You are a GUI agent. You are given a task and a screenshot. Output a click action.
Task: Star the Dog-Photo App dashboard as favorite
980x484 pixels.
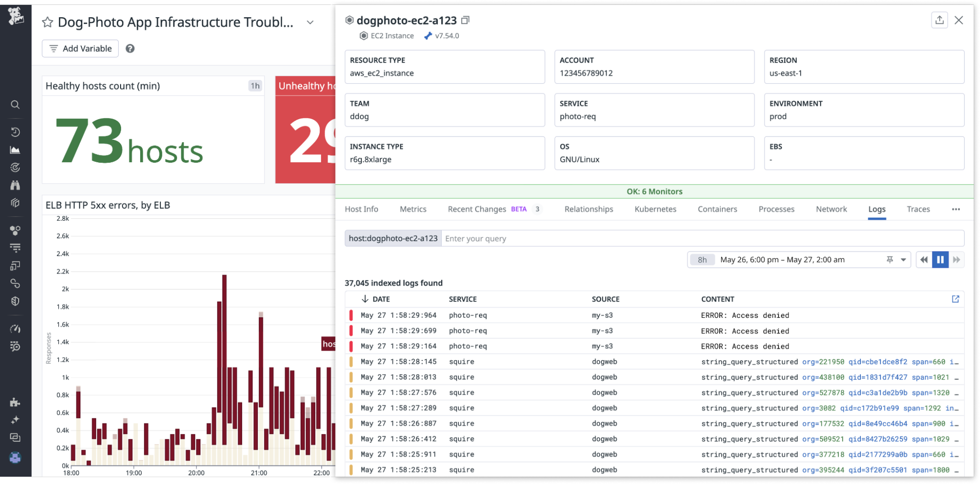48,23
